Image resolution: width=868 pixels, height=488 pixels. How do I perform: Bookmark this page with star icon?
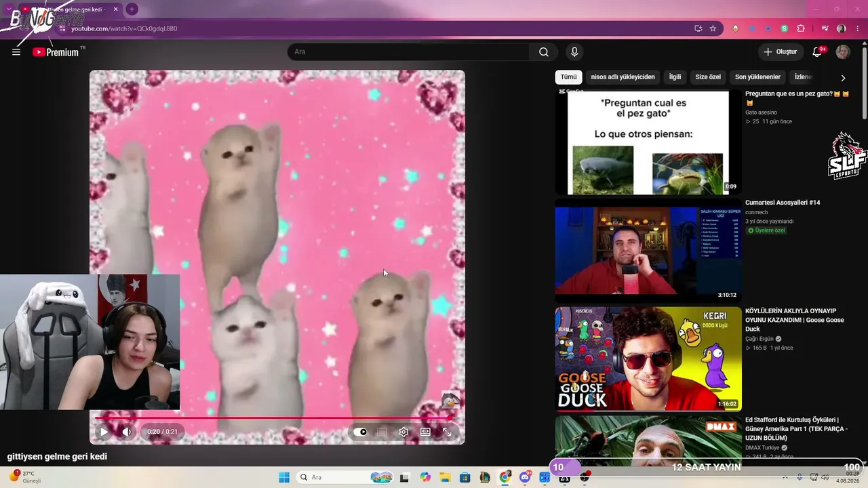click(713, 28)
